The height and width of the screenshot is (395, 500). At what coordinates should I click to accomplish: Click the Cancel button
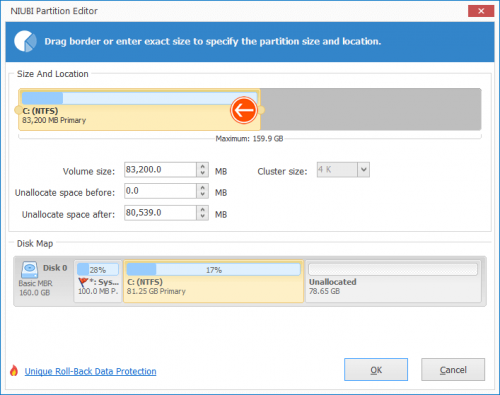point(453,370)
